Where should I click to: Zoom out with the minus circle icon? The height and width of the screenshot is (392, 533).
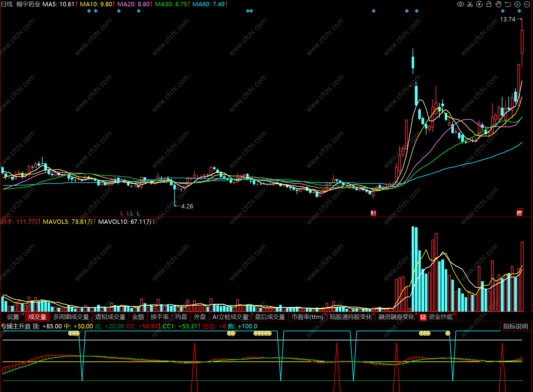527,4
